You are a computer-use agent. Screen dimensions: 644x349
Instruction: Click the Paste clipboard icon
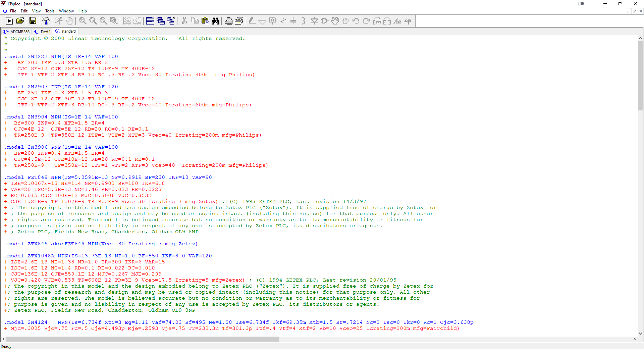click(x=205, y=21)
